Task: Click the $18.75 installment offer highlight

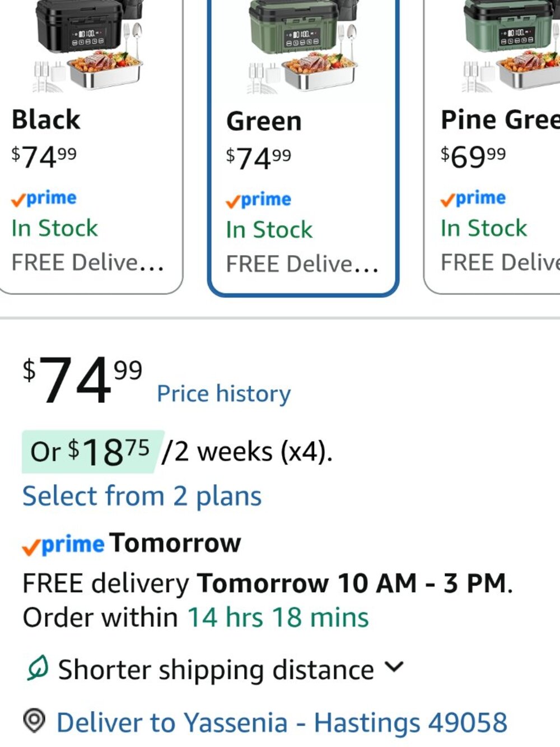Action: tap(92, 451)
